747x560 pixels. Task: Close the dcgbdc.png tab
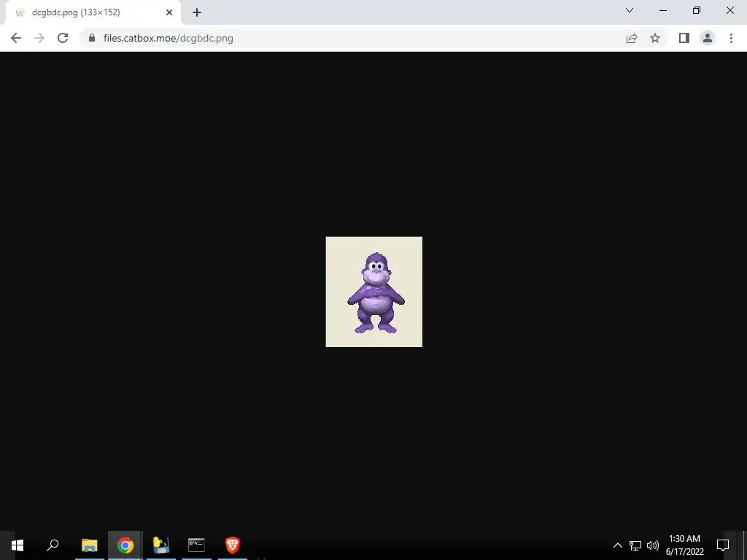coord(169,12)
